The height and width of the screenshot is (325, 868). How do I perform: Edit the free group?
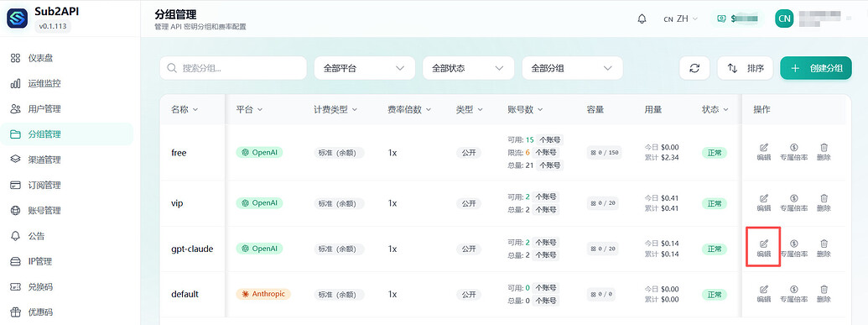point(764,152)
